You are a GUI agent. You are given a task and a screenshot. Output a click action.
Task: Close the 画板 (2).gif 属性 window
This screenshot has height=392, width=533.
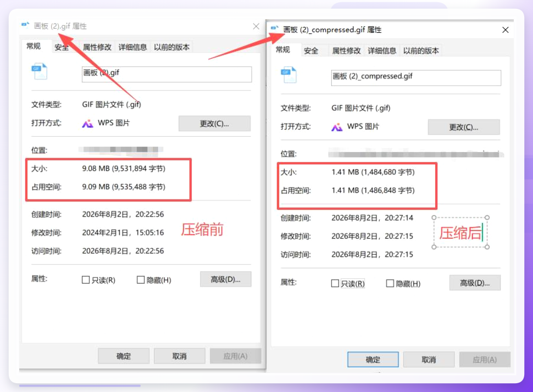click(256, 26)
